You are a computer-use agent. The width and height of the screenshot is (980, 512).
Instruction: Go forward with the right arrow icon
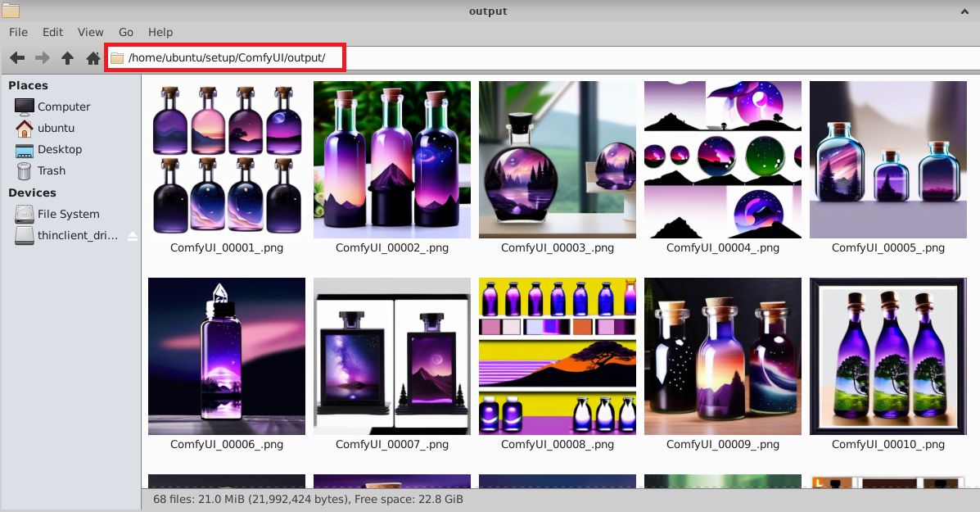point(43,58)
